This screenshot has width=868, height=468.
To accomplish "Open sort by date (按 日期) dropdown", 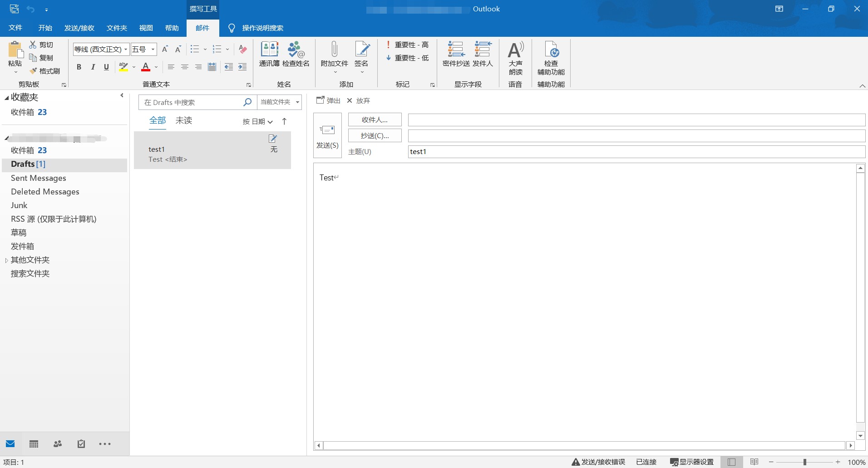I will tap(258, 121).
